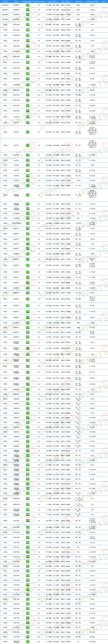Image resolution: width=108 pixels, height=644 pixels.
Task: Click fuel icon in Astra 18 SE row
Action: pos(28,165)
